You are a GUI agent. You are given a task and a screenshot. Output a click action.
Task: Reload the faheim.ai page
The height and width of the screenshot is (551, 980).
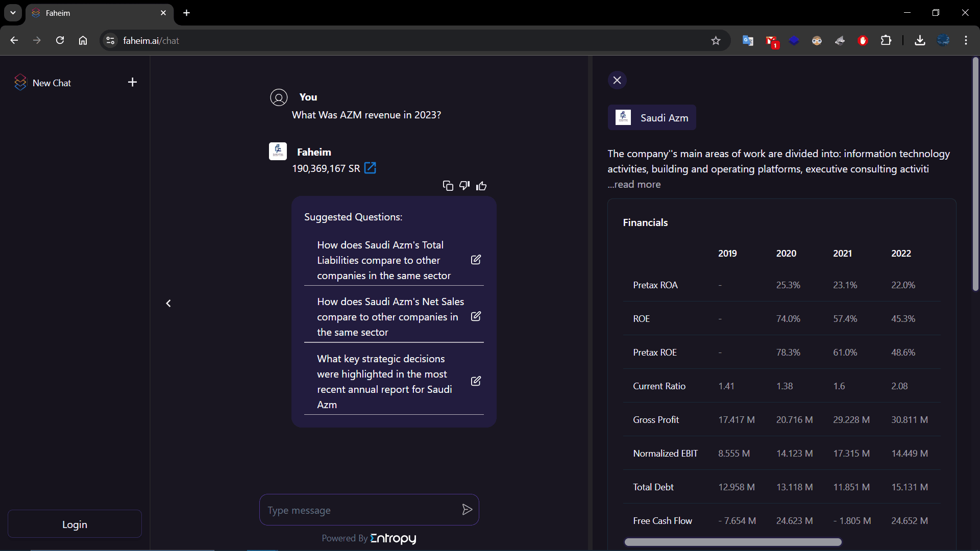coord(60,40)
